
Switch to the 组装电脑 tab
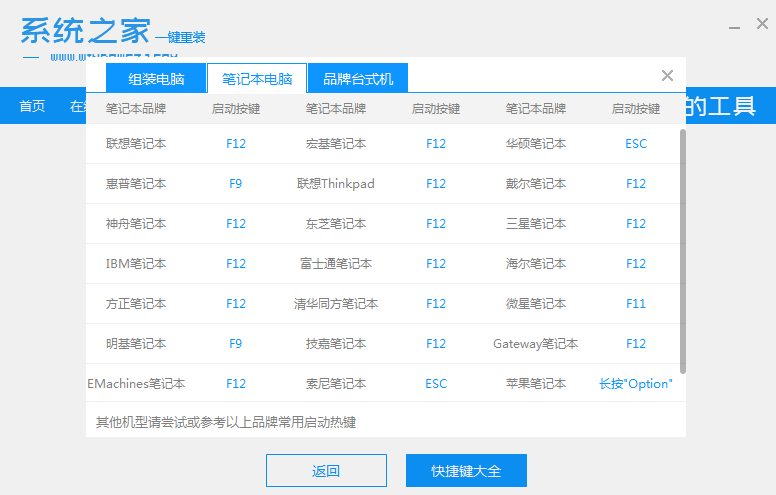(x=156, y=78)
